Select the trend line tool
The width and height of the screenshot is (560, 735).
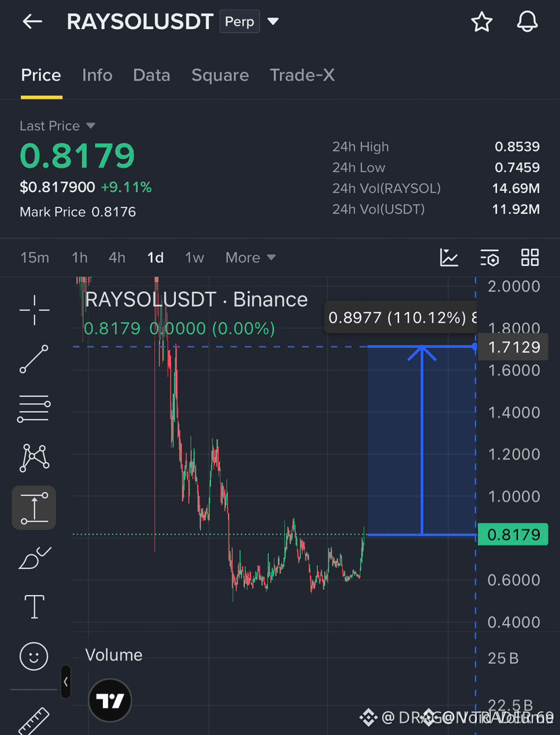[34, 359]
